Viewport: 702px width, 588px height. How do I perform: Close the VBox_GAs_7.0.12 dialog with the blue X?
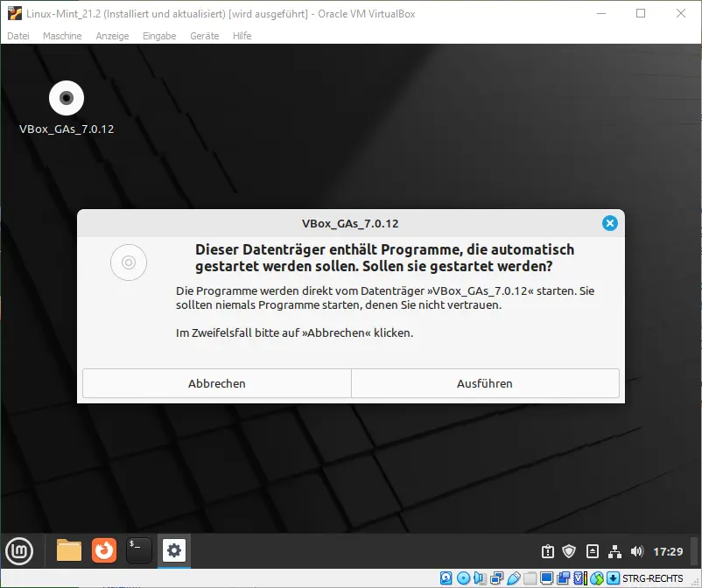click(609, 223)
